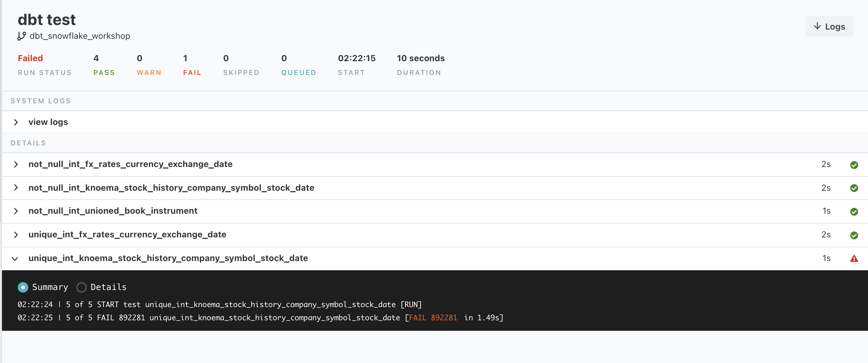This screenshot has width=868, height=363.
Task: Click red warning triangle on failed test
Action: [854, 258]
